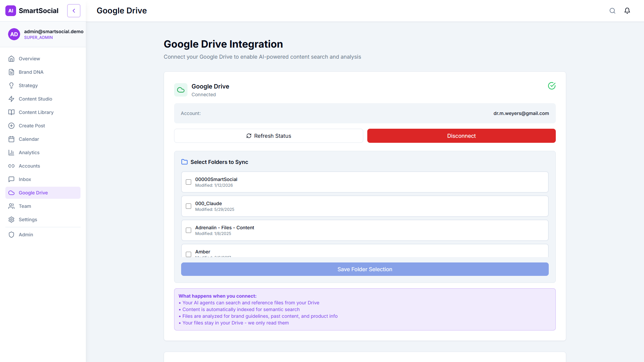
Task: Click the blue folder icon by Select Folders
Action: point(184,162)
